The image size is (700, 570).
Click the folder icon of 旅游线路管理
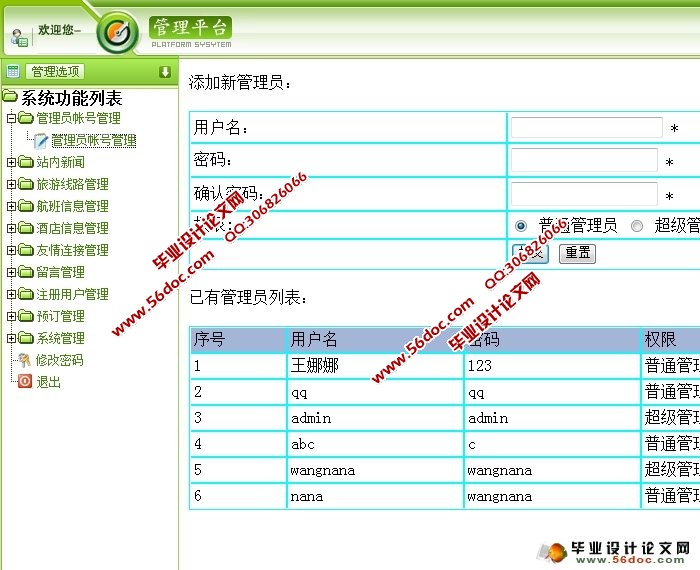26,183
